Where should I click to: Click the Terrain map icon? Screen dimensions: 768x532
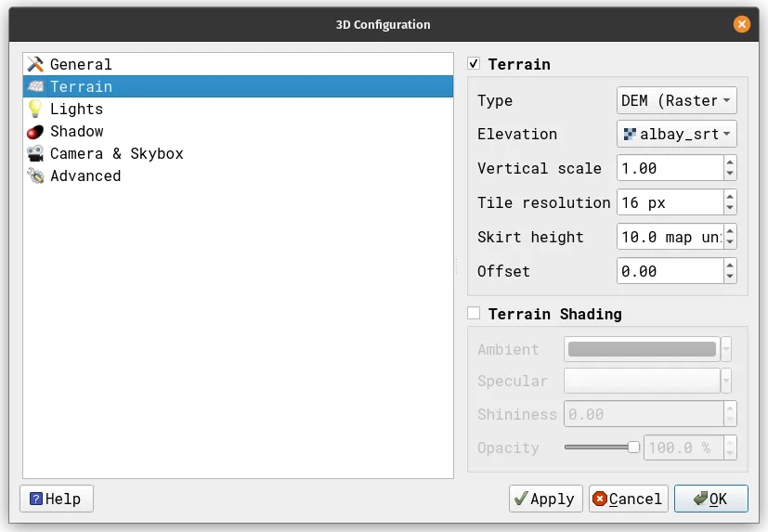point(36,86)
